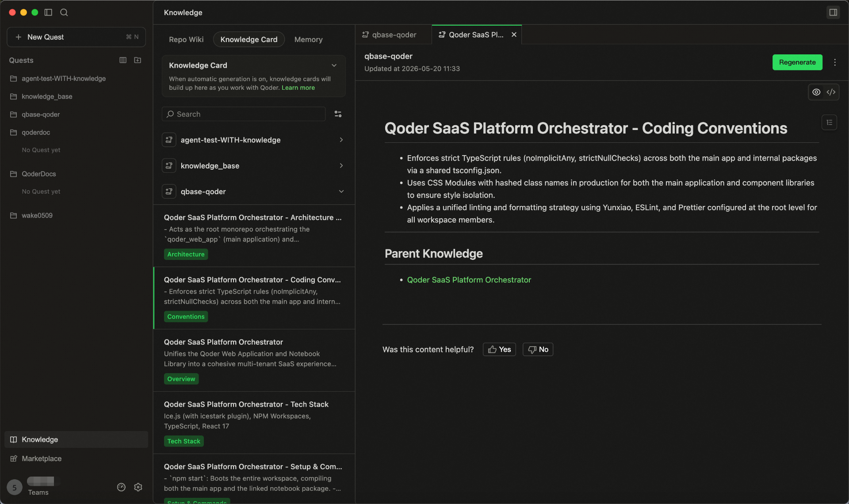This screenshot has width=849, height=504.
Task: Click the QoderDocs folder icon
Action: click(14, 174)
